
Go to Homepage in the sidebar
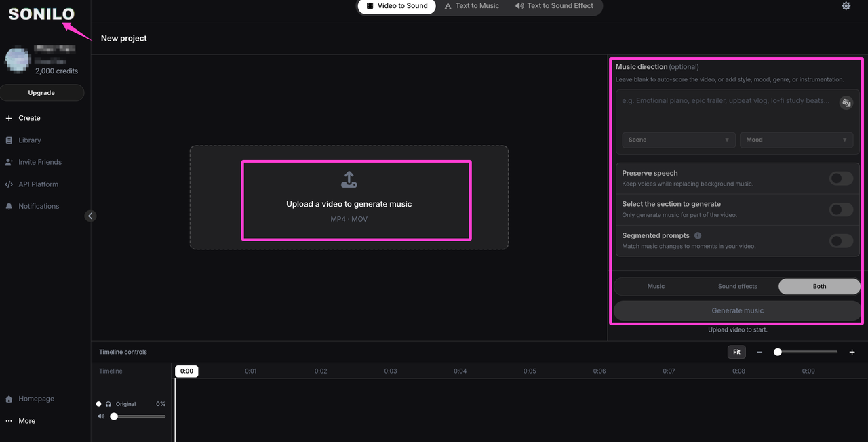36,399
